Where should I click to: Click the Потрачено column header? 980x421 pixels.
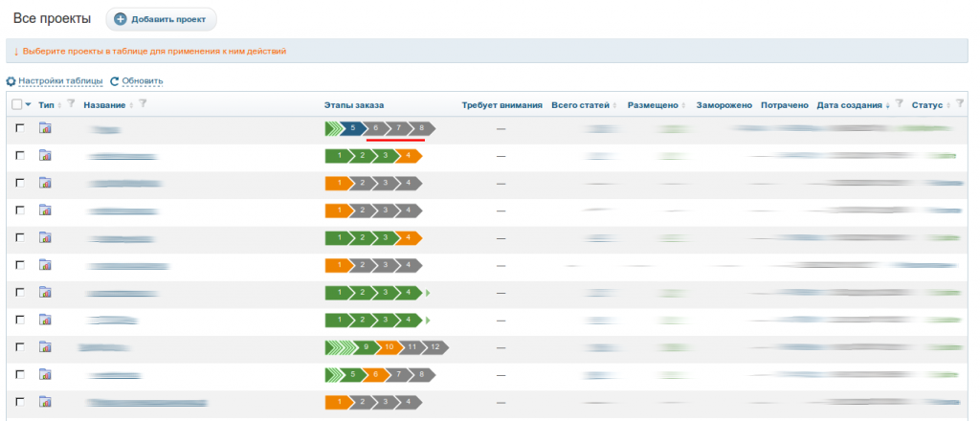785,105
